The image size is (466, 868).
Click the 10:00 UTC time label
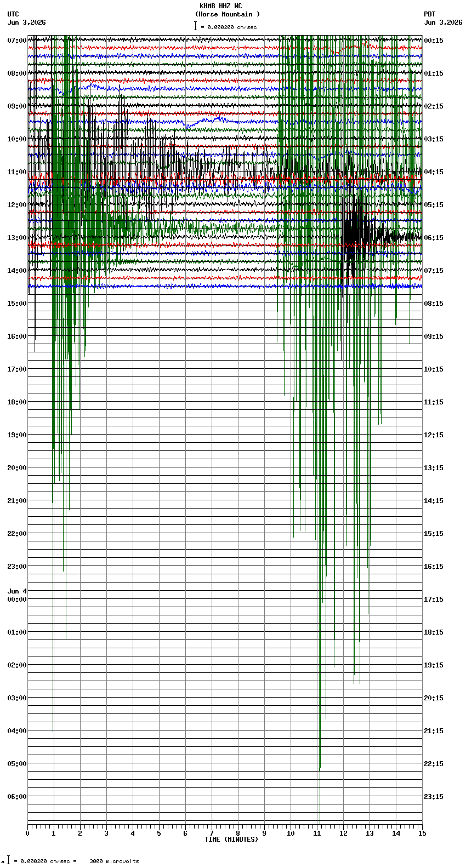17,139
